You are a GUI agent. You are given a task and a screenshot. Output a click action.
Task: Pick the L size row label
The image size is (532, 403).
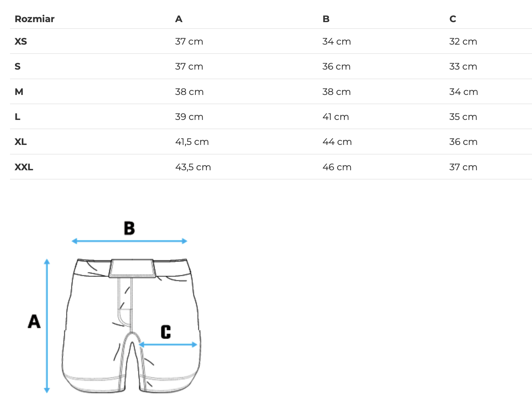(17, 117)
